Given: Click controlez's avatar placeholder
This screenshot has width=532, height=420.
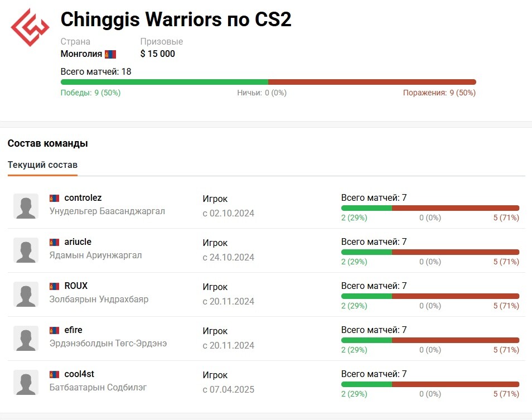Looking at the screenshot, I should tap(26, 206).
